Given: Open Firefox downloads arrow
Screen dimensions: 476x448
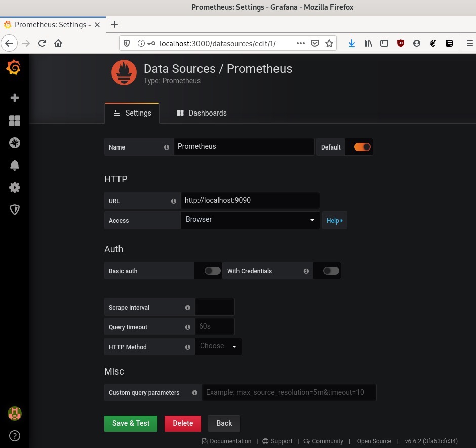Looking at the screenshot, I should pos(352,43).
